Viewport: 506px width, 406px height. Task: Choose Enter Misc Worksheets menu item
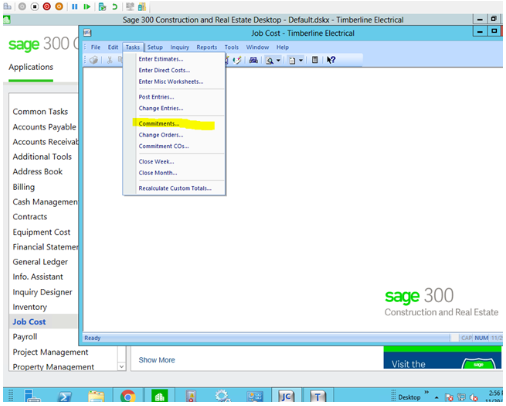tap(171, 82)
